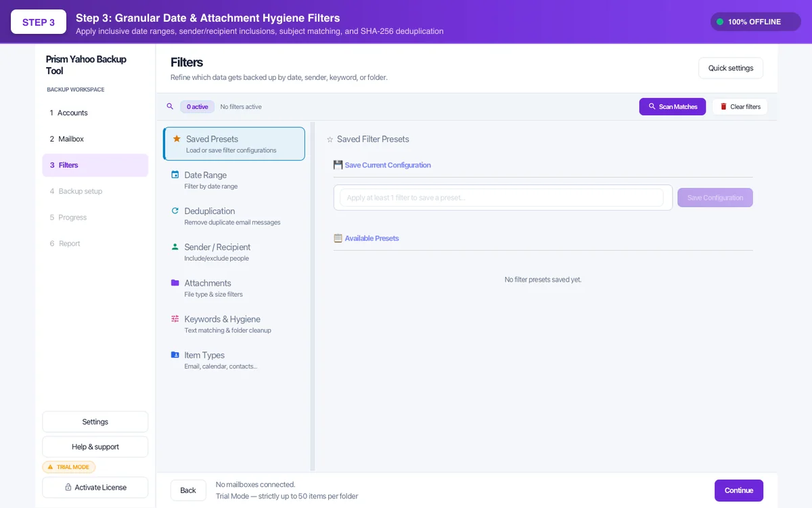Click 'Trial Mode — strictly up to 50 items' text

point(287,496)
